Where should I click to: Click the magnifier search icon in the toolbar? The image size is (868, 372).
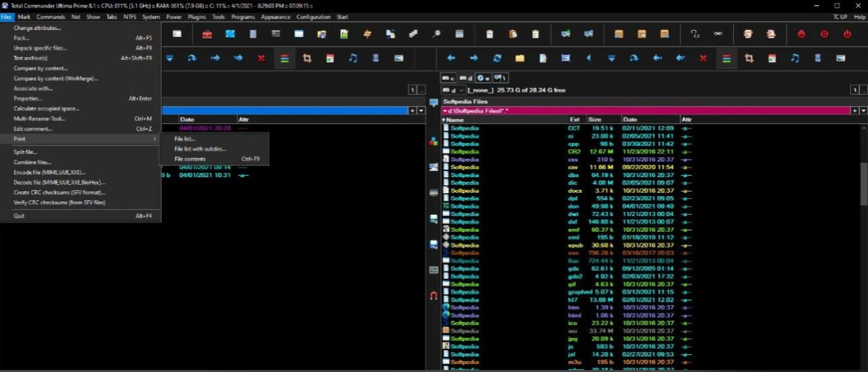(436, 34)
